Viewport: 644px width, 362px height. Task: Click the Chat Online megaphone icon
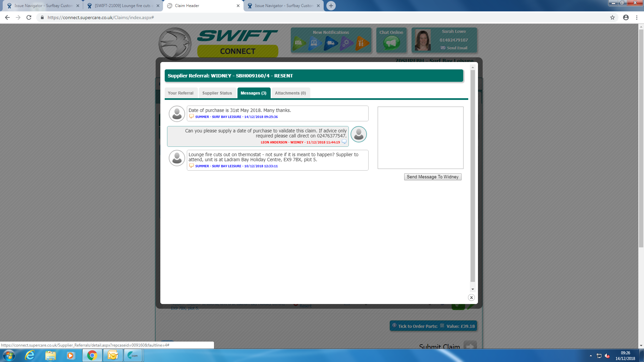click(x=391, y=43)
